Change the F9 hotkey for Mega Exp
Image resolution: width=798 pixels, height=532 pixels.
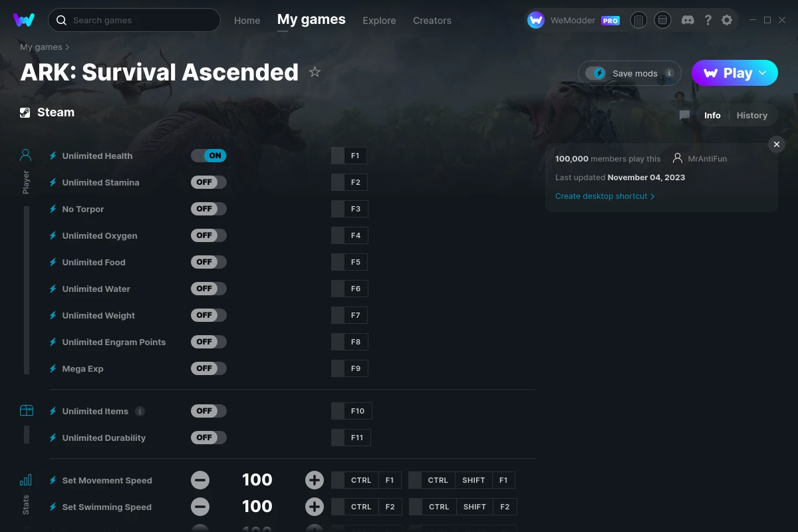point(349,368)
